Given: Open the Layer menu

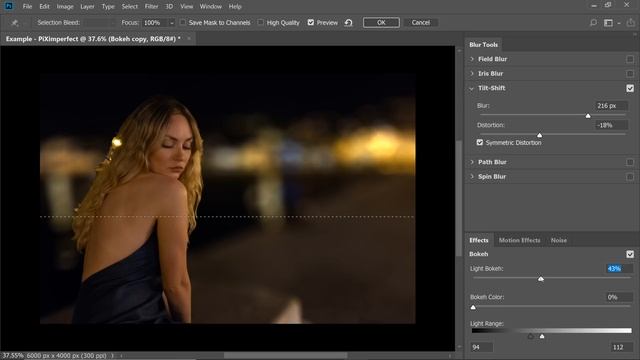Looking at the screenshot, I should point(87,7).
